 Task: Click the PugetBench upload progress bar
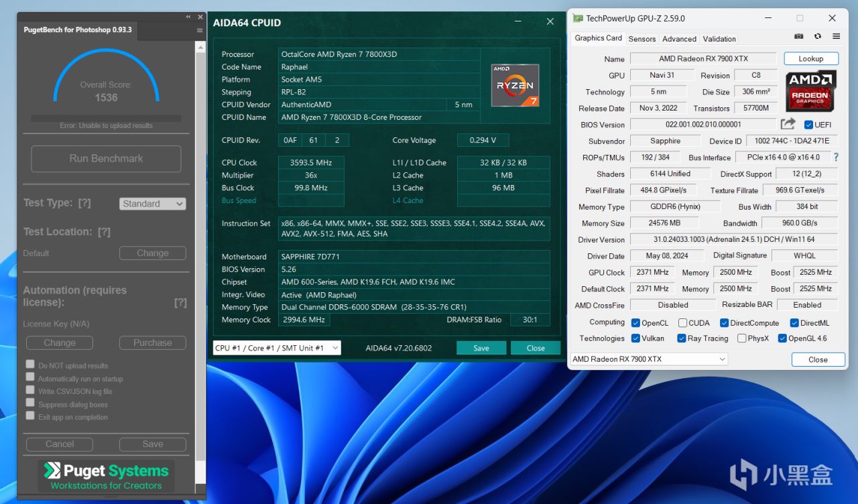click(107, 118)
